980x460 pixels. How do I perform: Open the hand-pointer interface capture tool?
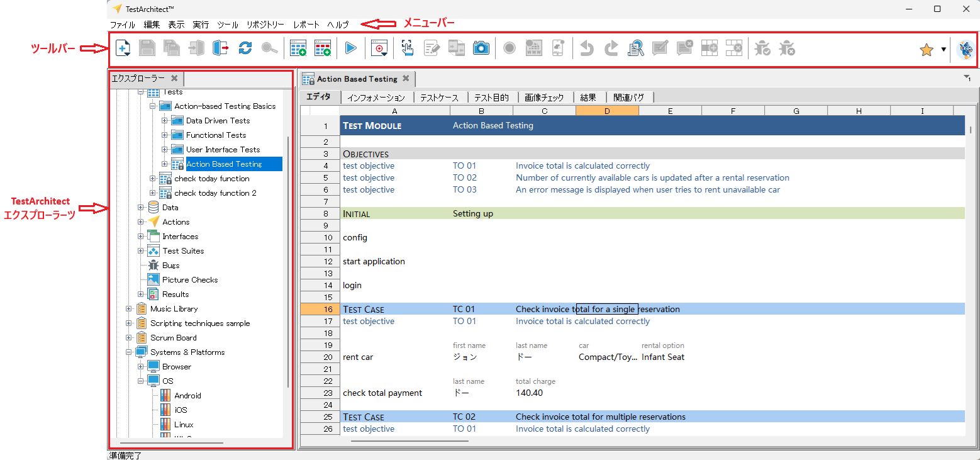click(x=408, y=48)
